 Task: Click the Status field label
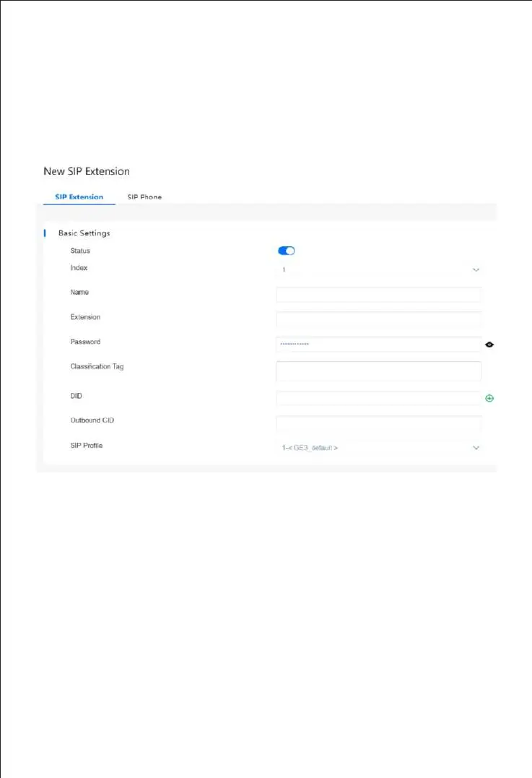click(x=80, y=251)
